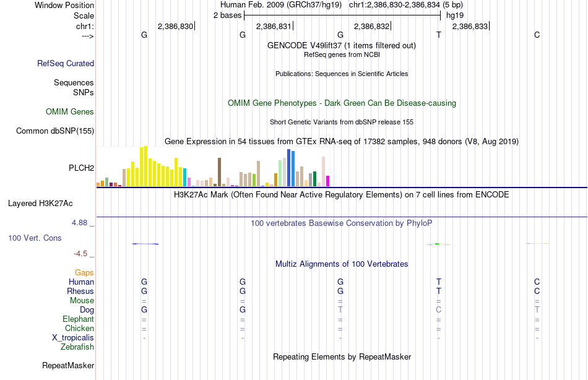The height and width of the screenshot is (380, 588).
Task: Click the 4.88 PhyloP upper scale value
Action: pos(79,223)
